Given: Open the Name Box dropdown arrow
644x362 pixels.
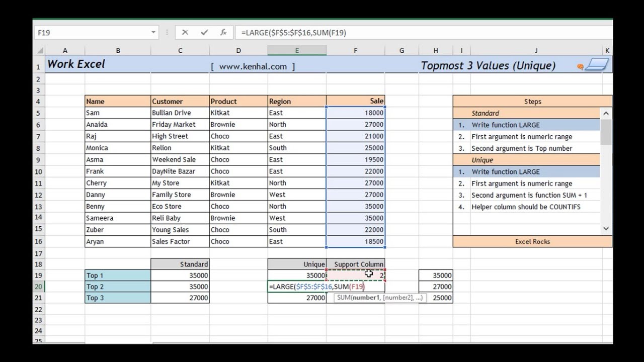Looking at the screenshot, I should click(x=153, y=32).
